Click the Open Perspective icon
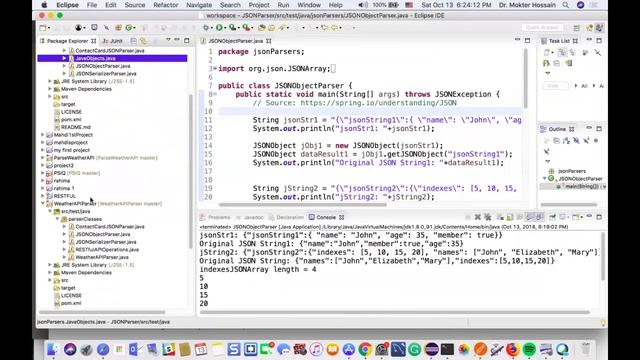 click(x=576, y=28)
